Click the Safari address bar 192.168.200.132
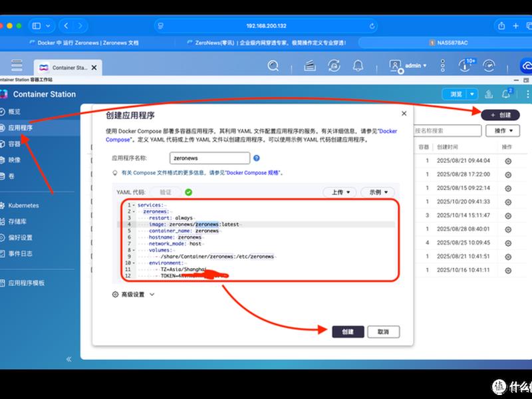The image size is (532, 399). tap(267, 26)
